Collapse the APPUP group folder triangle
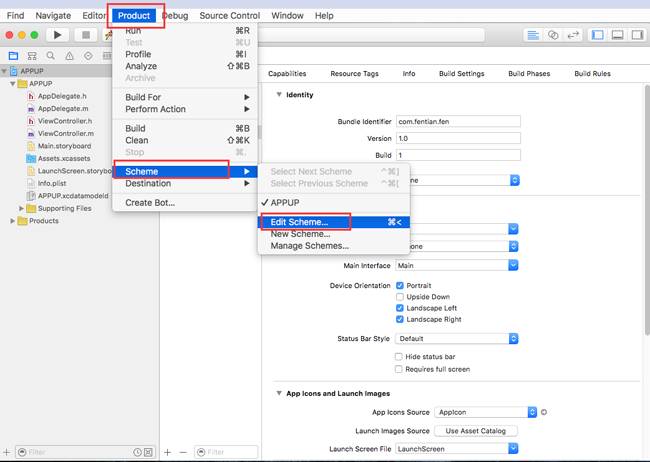 [13, 84]
